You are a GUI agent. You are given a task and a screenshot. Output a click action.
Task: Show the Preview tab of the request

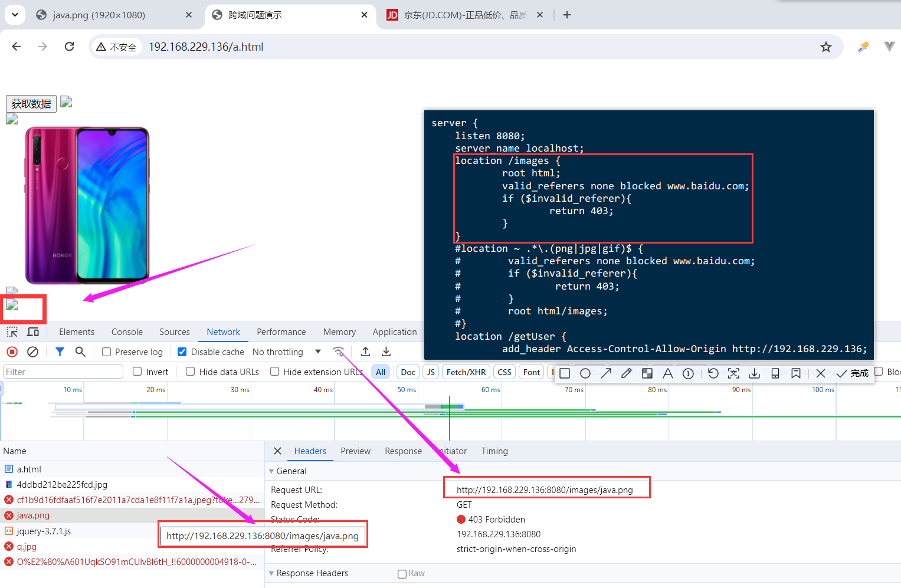(x=356, y=451)
